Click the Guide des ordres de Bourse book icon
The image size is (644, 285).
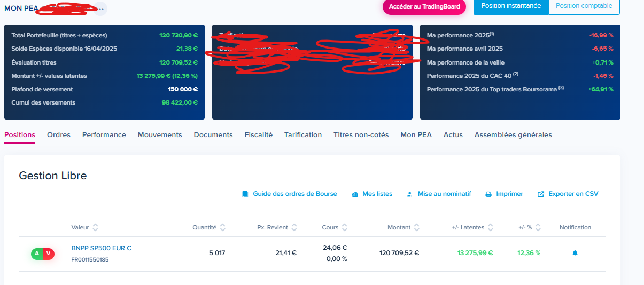click(x=245, y=194)
